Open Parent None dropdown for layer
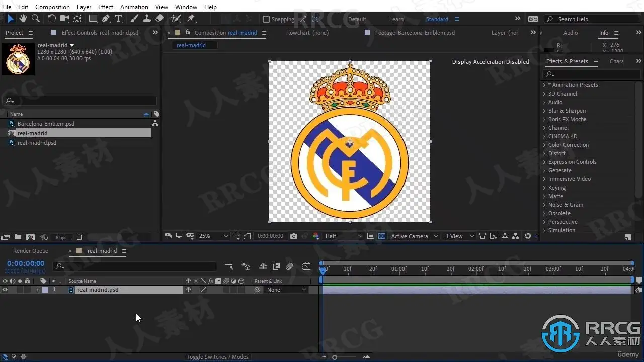 286,290
